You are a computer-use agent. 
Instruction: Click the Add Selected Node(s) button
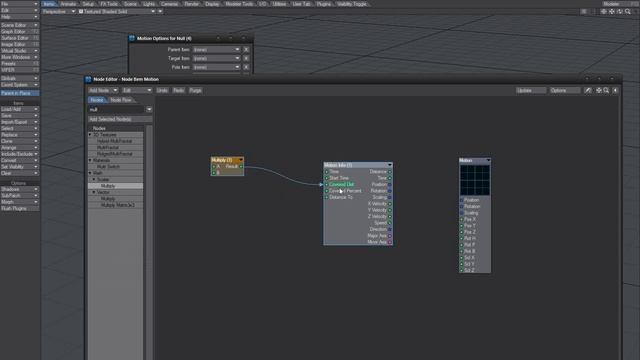pyautogui.click(x=120, y=119)
